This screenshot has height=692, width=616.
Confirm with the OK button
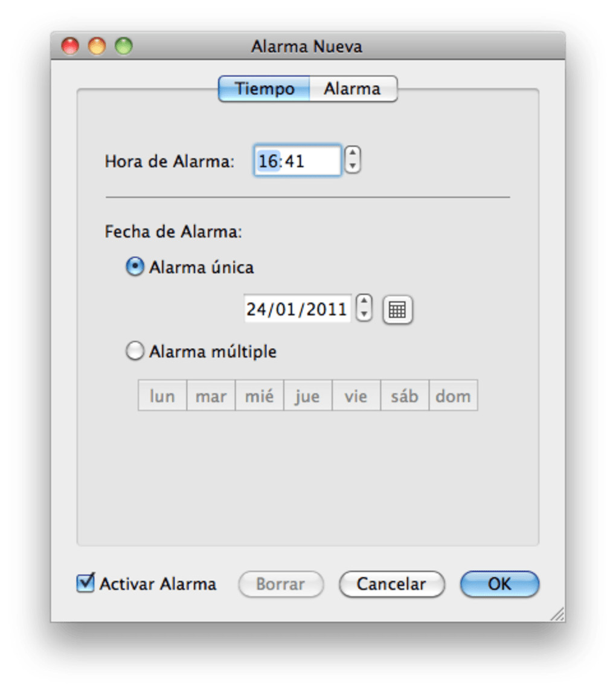(499, 584)
